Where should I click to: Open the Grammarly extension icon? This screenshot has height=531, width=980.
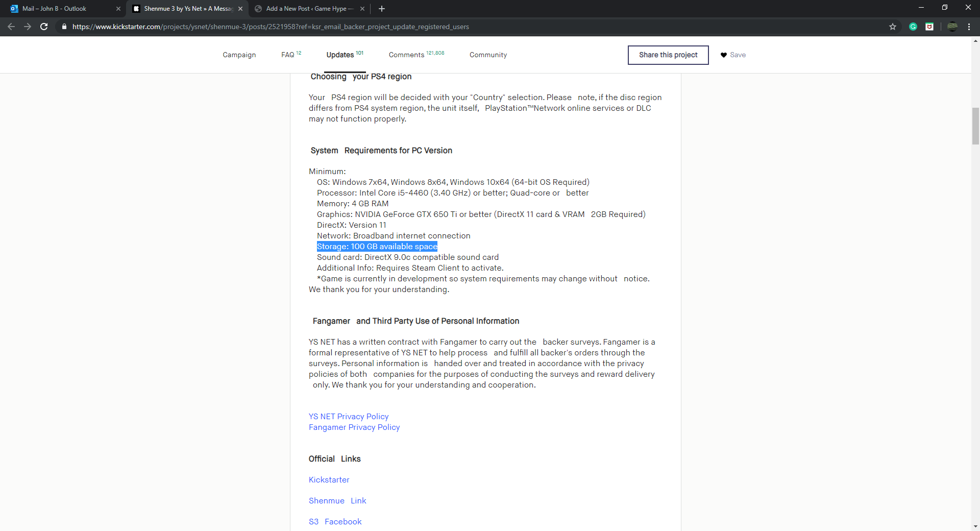click(913, 27)
